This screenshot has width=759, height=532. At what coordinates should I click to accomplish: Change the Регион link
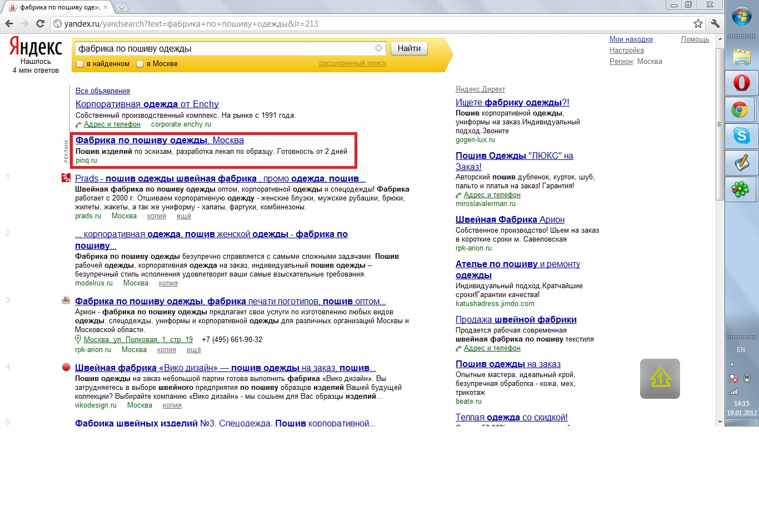(621, 62)
